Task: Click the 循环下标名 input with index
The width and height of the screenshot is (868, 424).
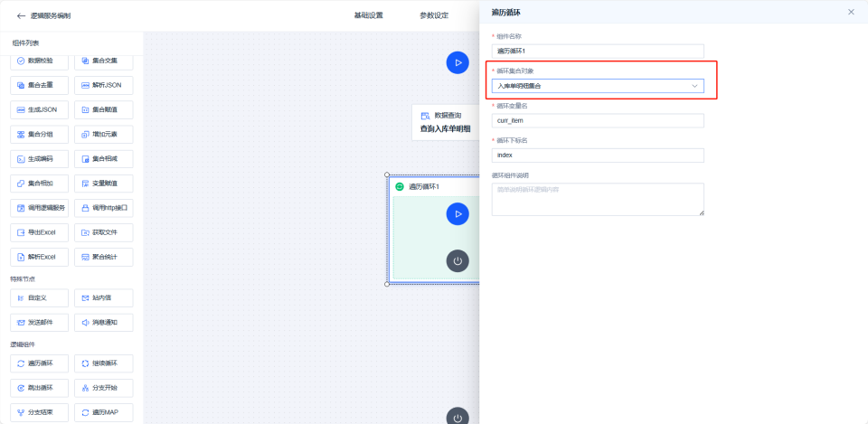Action: tap(598, 155)
